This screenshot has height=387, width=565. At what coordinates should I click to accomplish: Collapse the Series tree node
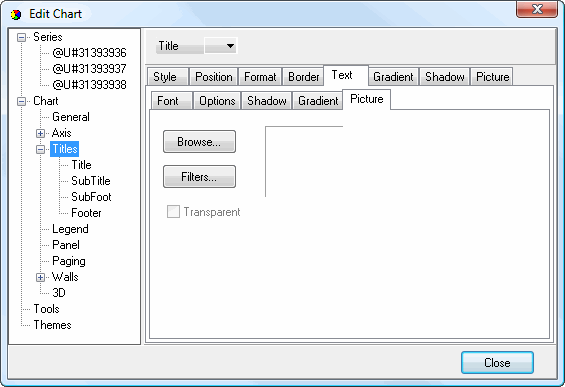point(22,37)
